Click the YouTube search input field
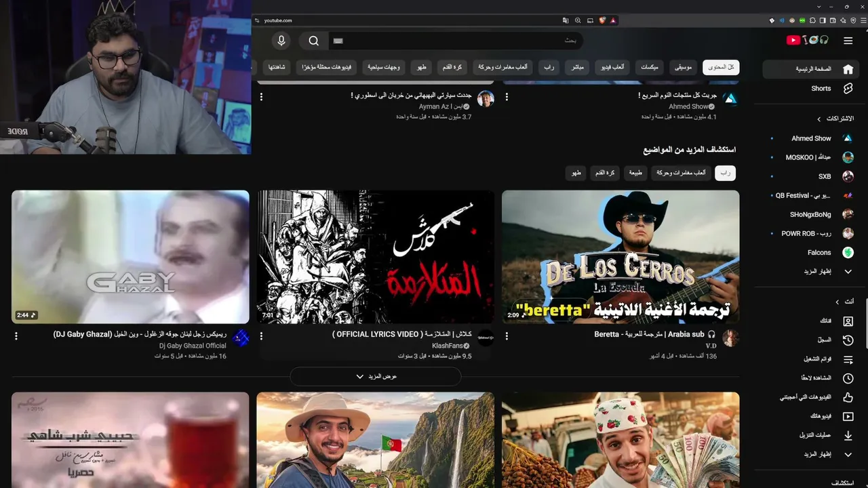The width and height of the screenshot is (868, 488). coord(456,41)
